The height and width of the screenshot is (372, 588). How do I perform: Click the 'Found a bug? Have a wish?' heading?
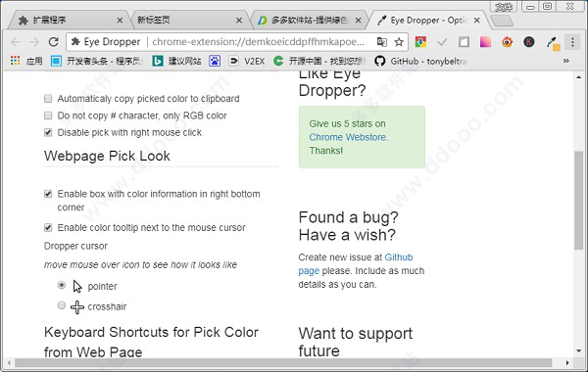[x=348, y=226]
